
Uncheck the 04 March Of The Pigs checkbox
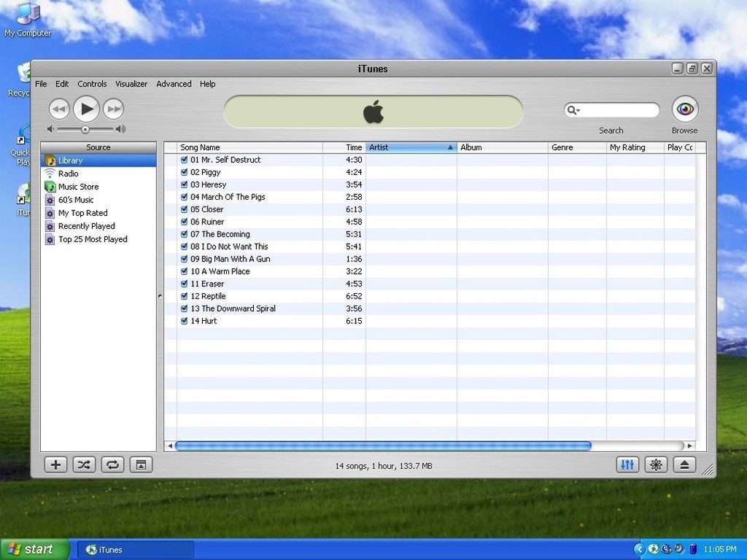point(184,197)
